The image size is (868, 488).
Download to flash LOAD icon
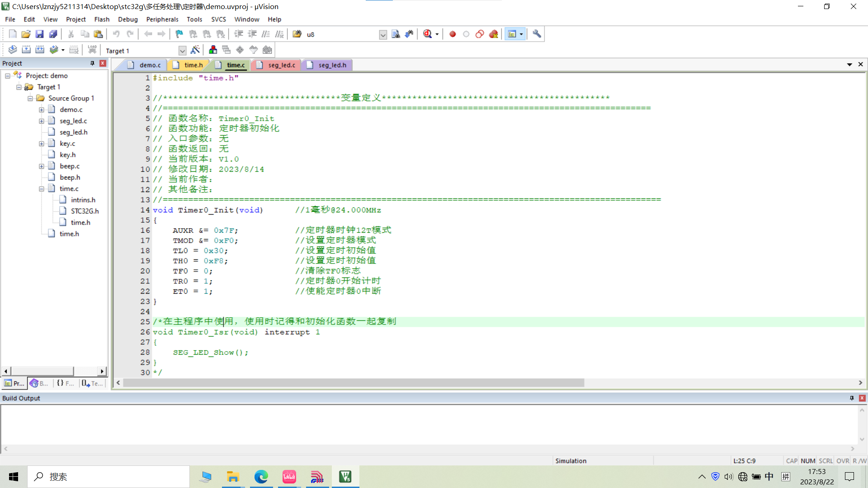tap(92, 50)
